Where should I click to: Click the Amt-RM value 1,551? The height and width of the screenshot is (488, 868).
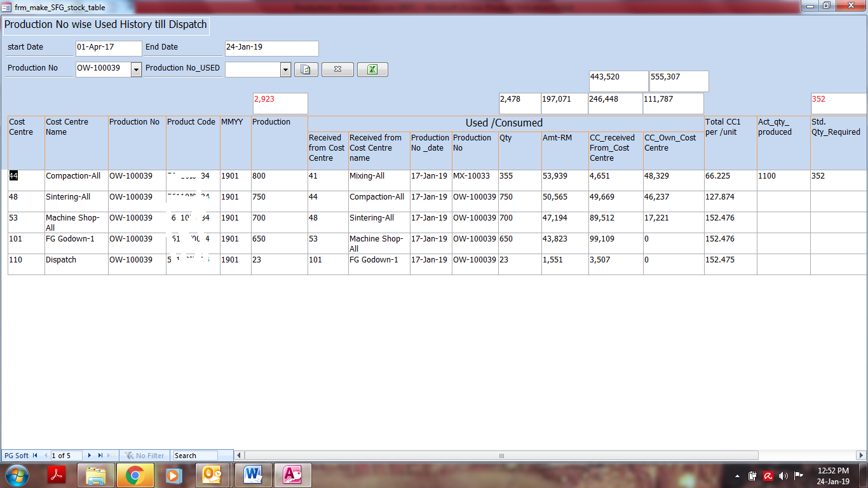[565, 264]
